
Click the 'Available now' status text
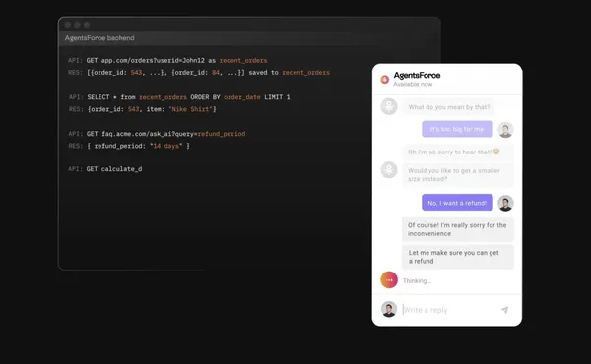pos(413,84)
